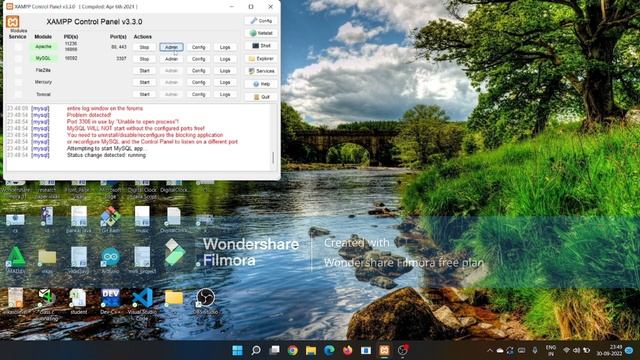Open Explorer from the XAMPP panel
Screen dimensions: 640x360
(261, 59)
